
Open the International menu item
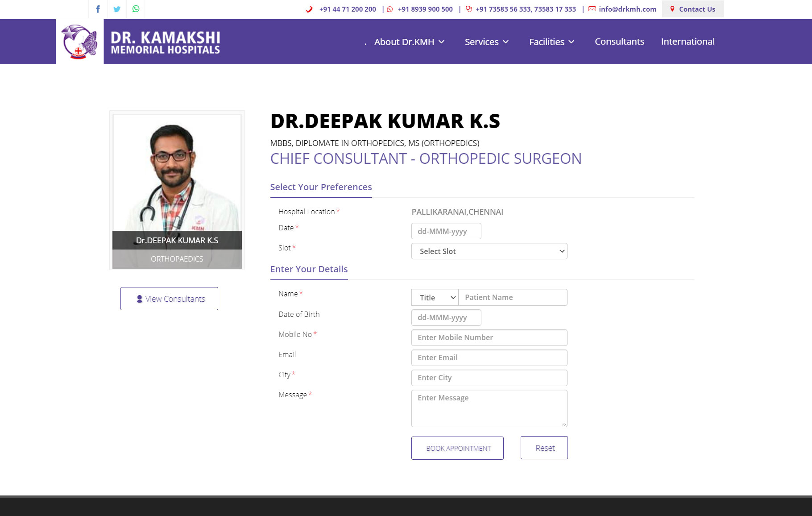point(688,42)
